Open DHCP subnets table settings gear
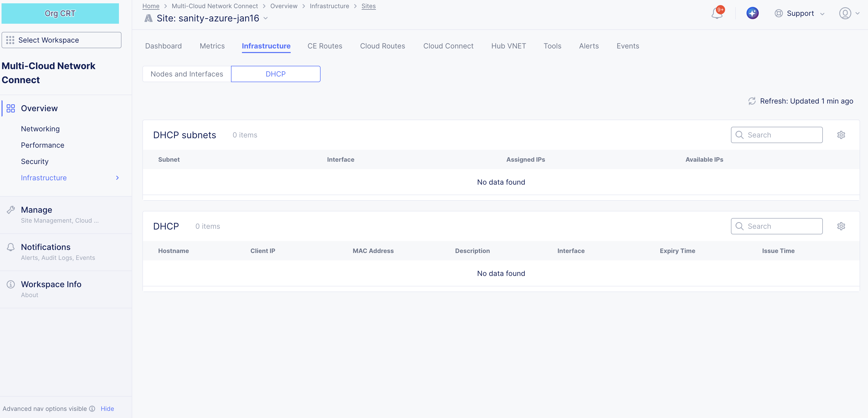Image resolution: width=868 pixels, height=418 pixels. [x=841, y=135]
